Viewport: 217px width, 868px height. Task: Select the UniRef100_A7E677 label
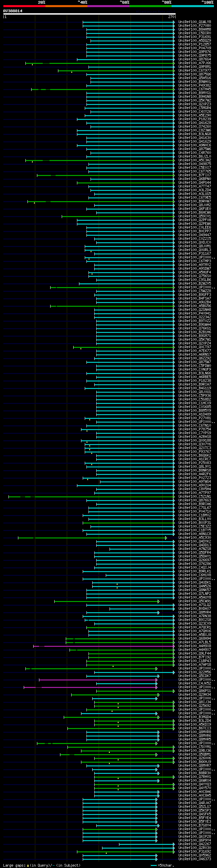point(195,351)
